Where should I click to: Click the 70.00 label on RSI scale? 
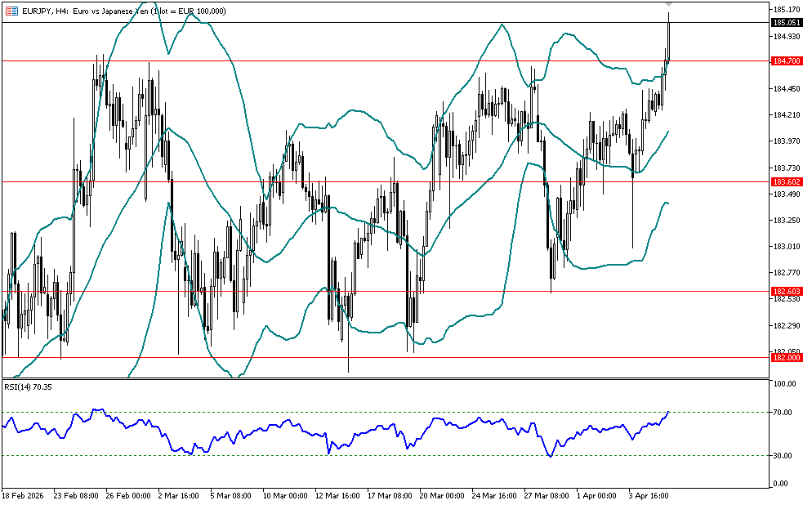point(784,413)
